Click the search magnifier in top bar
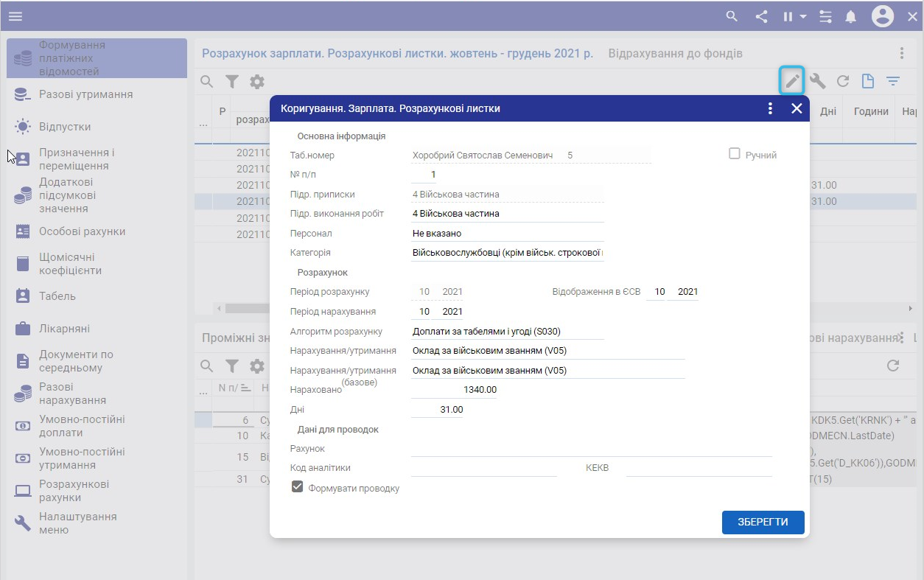924x580 pixels. pos(732,16)
